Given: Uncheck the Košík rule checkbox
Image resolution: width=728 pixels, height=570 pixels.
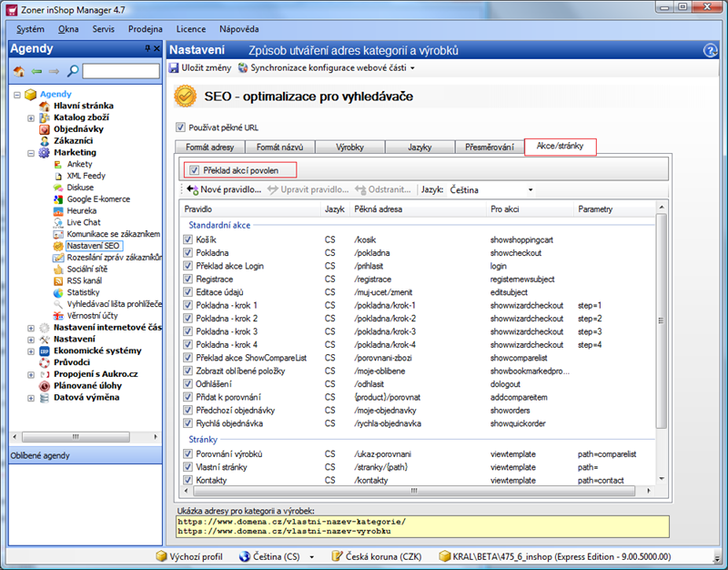Looking at the screenshot, I should (x=187, y=239).
